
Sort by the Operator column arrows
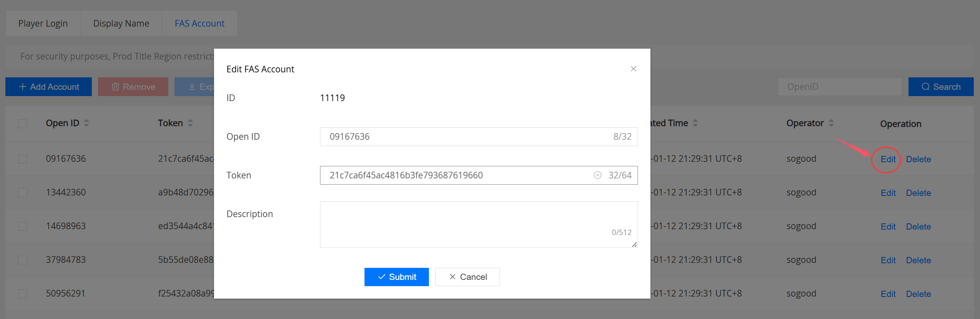pos(831,123)
